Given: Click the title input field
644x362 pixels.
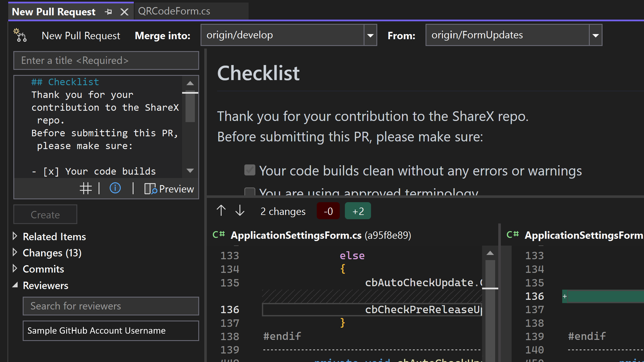Looking at the screenshot, I should pos(106,60).
